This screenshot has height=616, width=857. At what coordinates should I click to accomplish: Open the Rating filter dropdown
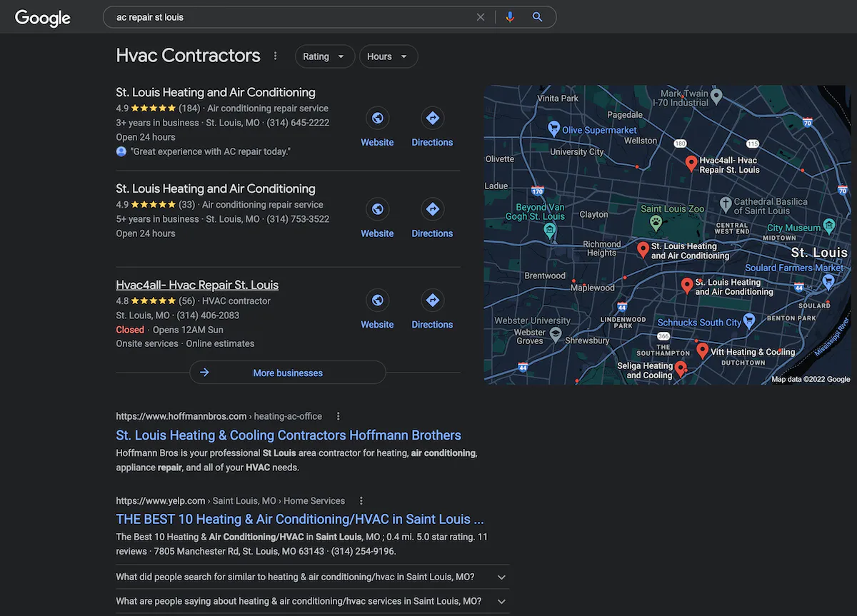click(x=325, y=56)
